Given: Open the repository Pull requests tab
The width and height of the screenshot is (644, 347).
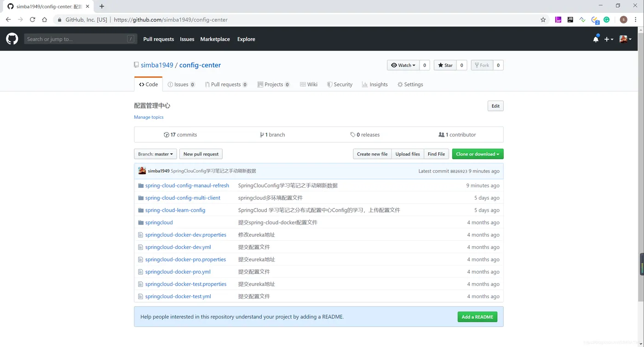Looking at the screenshot, I should pos(226,84).
